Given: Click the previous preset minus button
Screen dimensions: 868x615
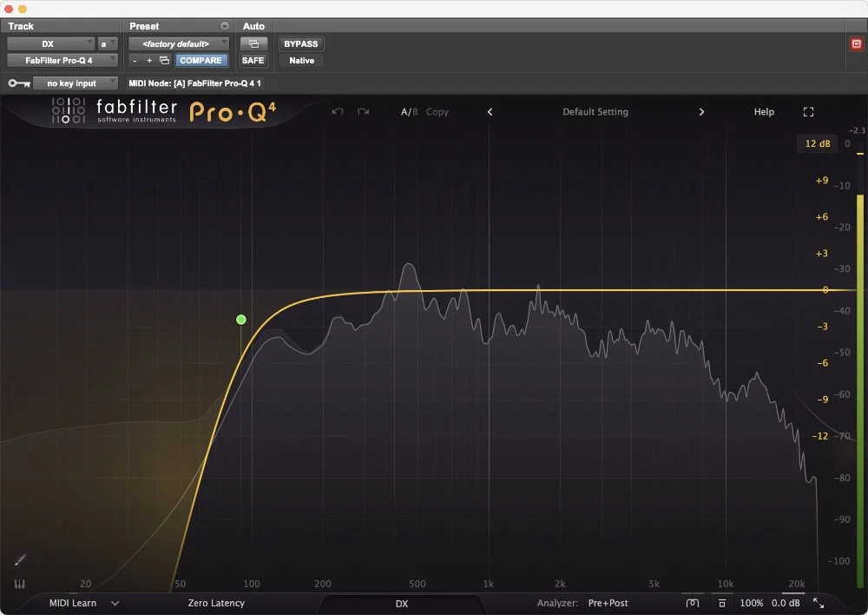Looking at the screenshot, I should pos(135,61).
